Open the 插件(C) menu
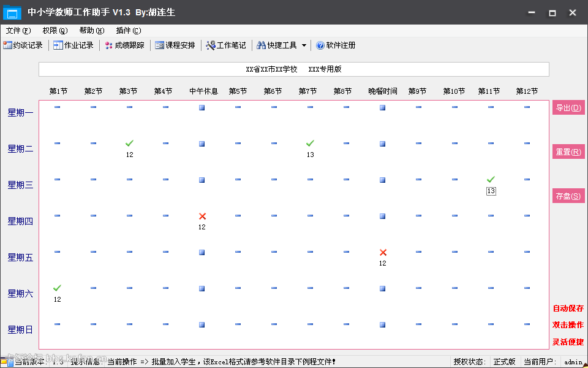Image resolution: width=588 pixels, height=368 pixels. pyautogui.click(x=129, y=31)
